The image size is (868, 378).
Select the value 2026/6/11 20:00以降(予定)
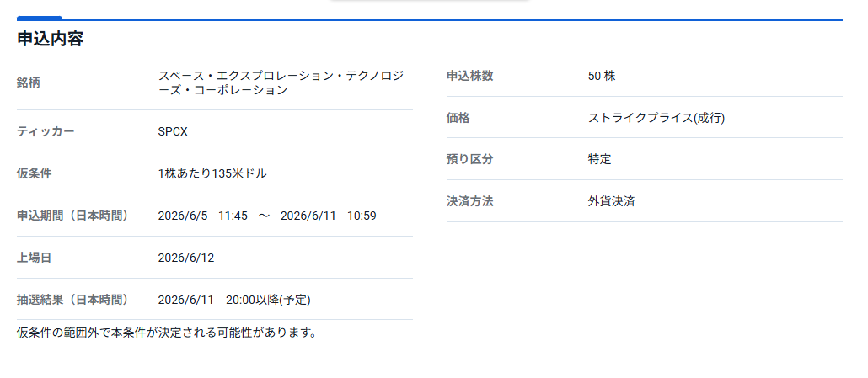click(x=234, y=300)
